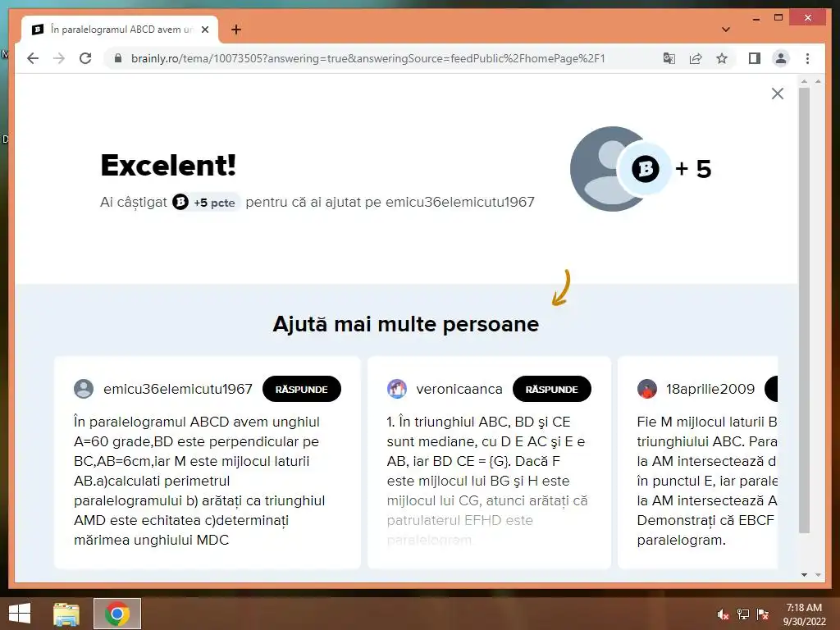Go back with the browser back arrow
Viewport: 840px width, 630px height.
(33, 58)
